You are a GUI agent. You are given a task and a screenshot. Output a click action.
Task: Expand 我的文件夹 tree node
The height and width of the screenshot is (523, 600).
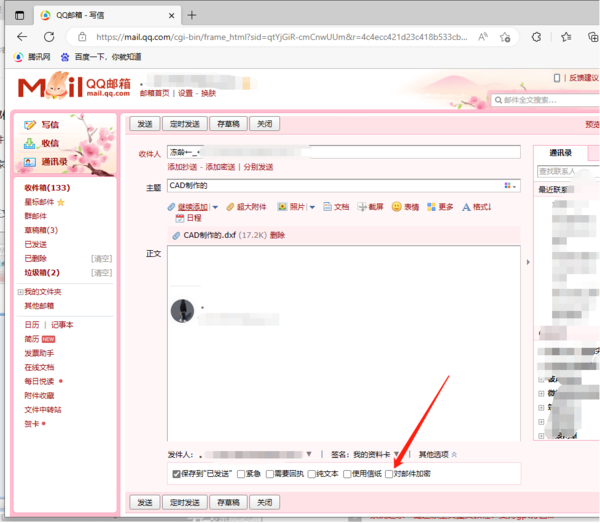point(20,292)
